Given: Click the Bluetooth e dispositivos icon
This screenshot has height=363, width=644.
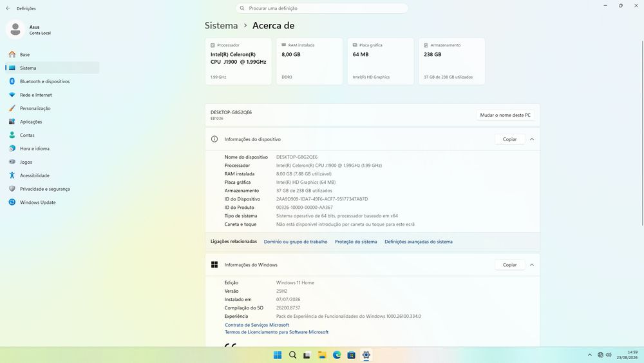Looking at the screenshot, I should pos(12,81).
